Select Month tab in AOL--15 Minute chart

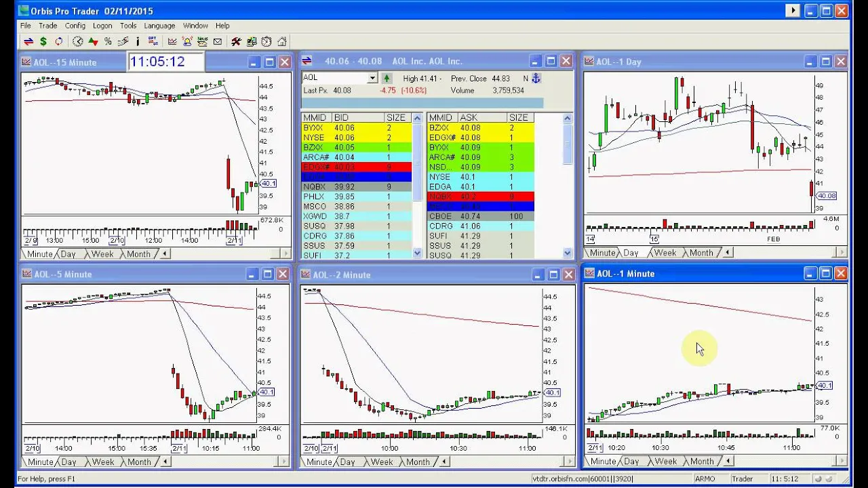coord(138,254)
